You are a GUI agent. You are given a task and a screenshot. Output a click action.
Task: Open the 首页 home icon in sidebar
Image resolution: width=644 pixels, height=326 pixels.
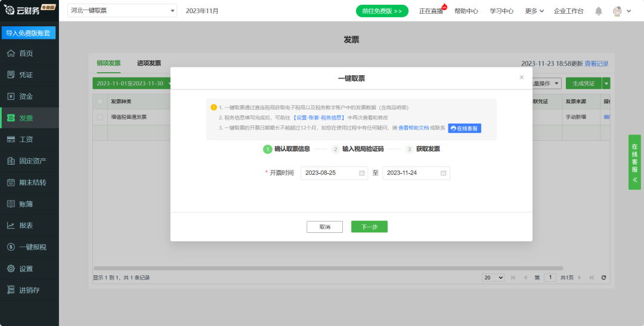[x=11, y=53]
